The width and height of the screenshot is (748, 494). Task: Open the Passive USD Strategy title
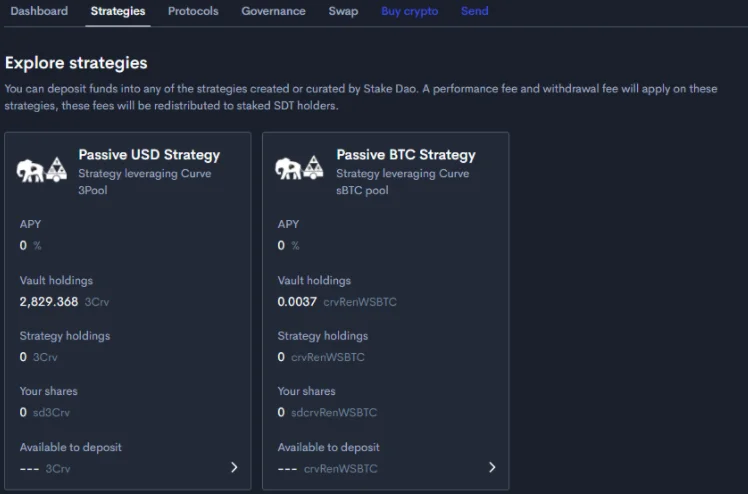coord(149,155)
